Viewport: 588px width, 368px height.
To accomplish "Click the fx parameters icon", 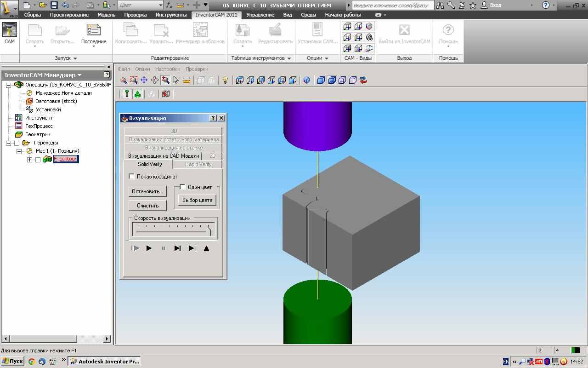I will [169, 5].
